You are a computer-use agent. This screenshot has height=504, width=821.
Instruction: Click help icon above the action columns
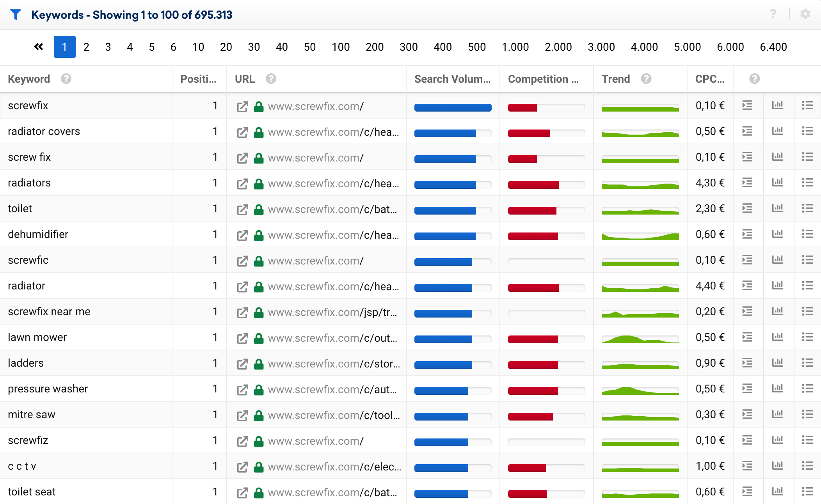tap(755, 79)
